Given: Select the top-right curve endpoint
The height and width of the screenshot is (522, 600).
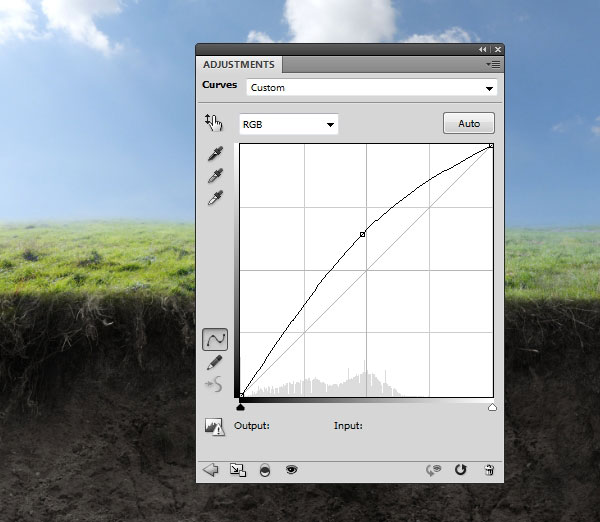Looking at the screenshot, I should pos(491,146).
